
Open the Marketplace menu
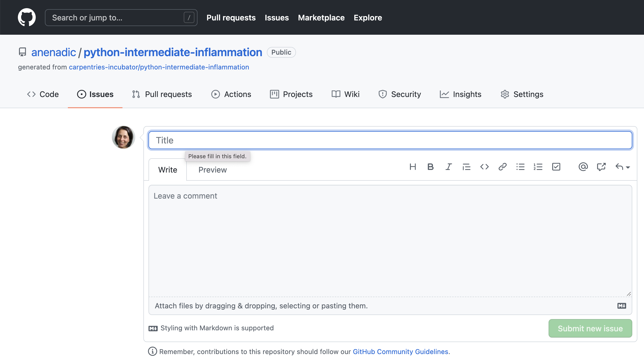pos(321,18)
